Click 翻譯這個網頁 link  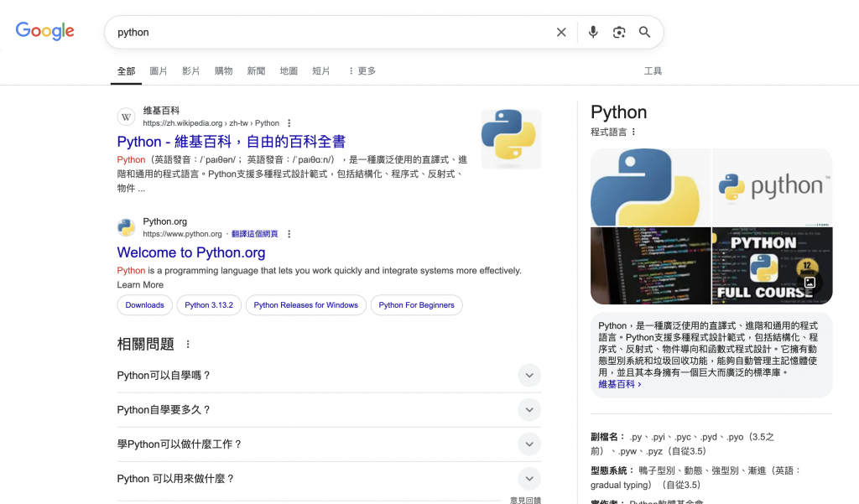tap(255, 234)
